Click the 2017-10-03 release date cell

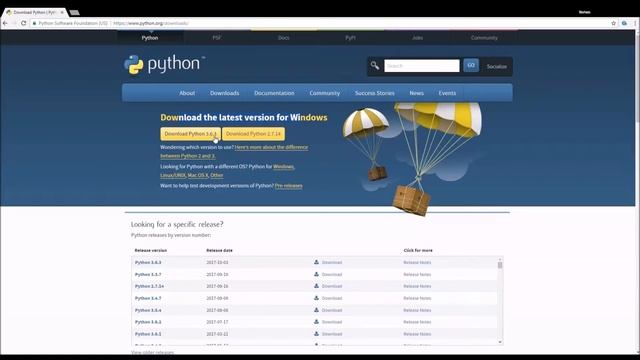click(217, 262)
